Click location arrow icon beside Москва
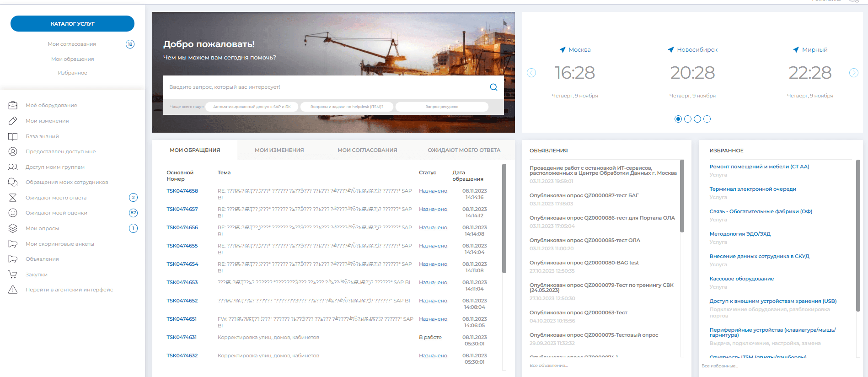The width and height of the screenshot is (868, 377). 563,49
